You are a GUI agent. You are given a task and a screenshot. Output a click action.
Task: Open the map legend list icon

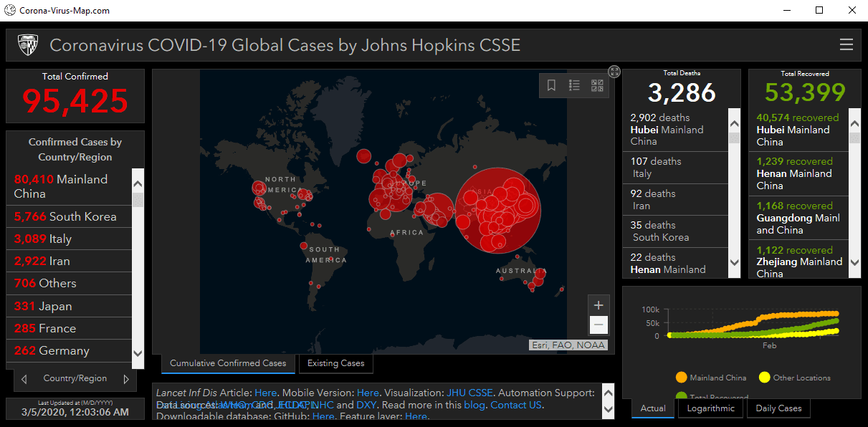tap(574, 85)
